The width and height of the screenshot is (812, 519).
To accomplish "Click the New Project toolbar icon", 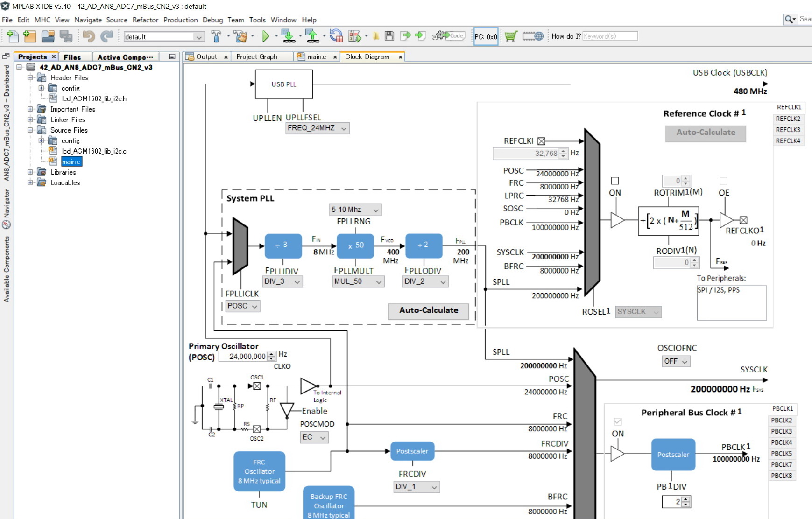I will [x=30, y=36].
